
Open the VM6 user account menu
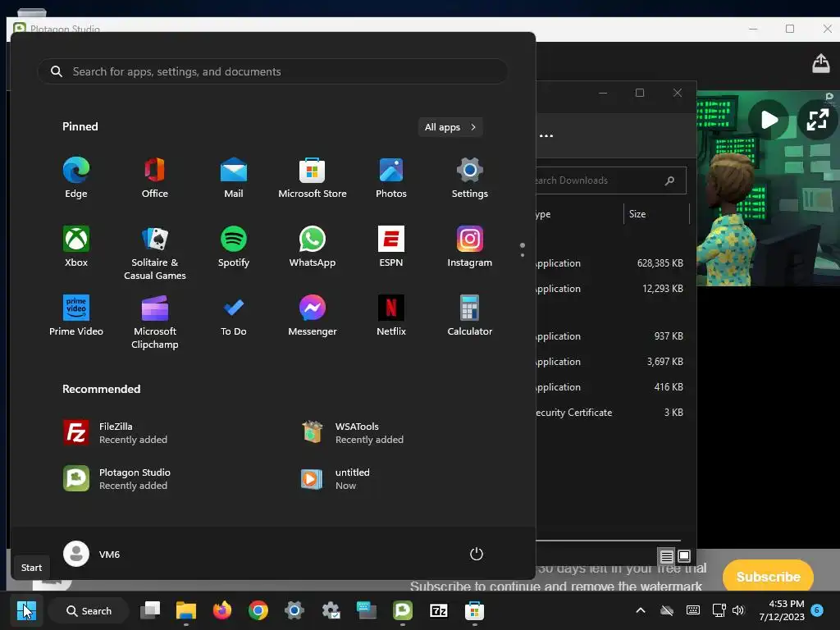[92, 554]
